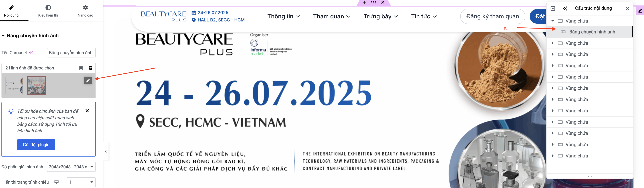Image resolution: width=644 pixels, height=188 pixels.
Task: Expand the Thông tin navigation menu
Action: pos(284,16)
